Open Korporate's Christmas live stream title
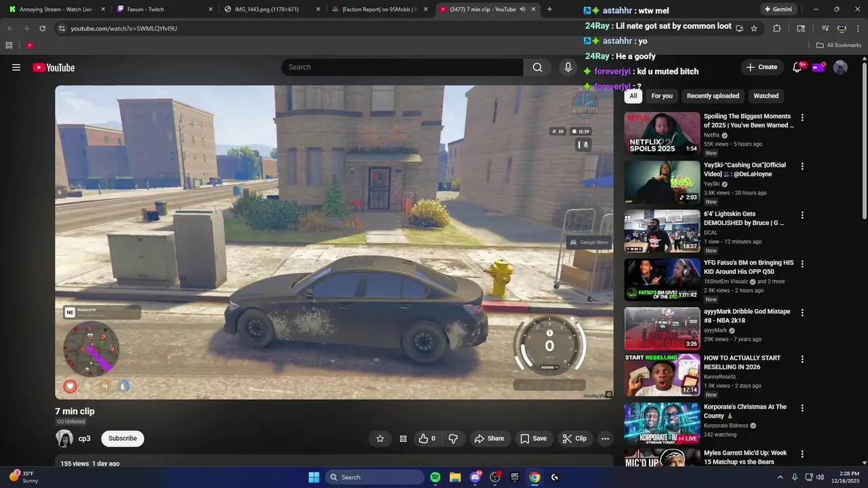Screen dimensions: 868x488 745,411
